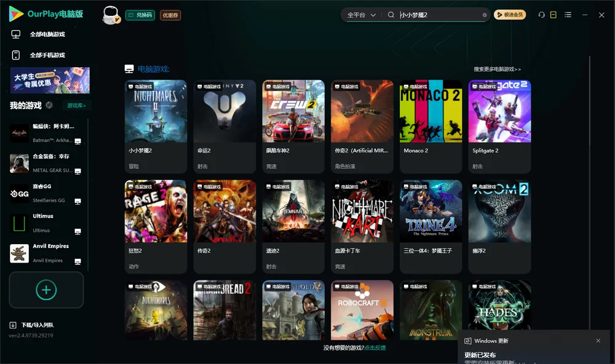Click the Windows 更新 notification icon

click(467, 341)
